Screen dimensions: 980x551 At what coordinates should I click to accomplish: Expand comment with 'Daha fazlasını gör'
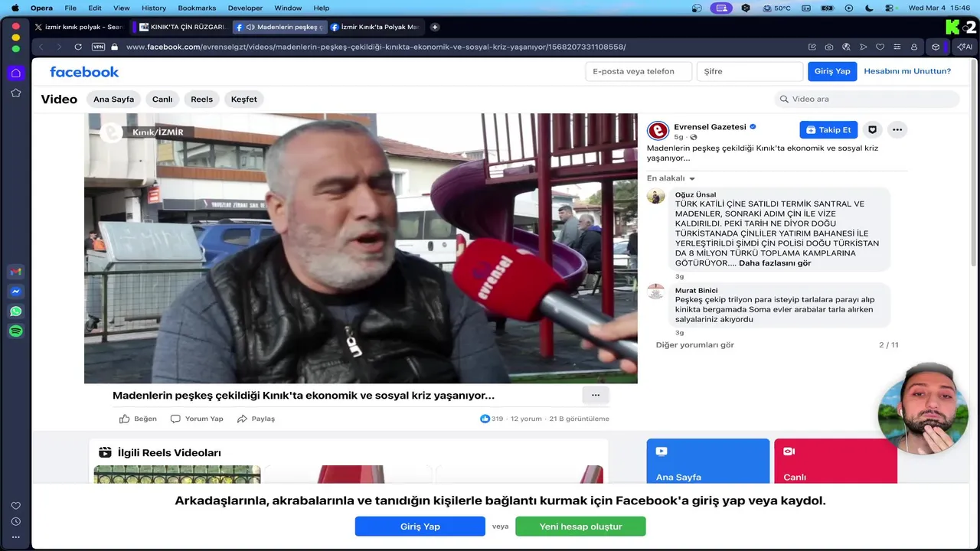click(775, 263)
